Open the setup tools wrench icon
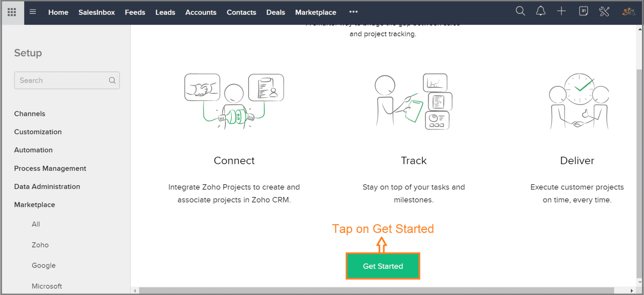Screen dimensions: 644x295 [x=604, y=12]
